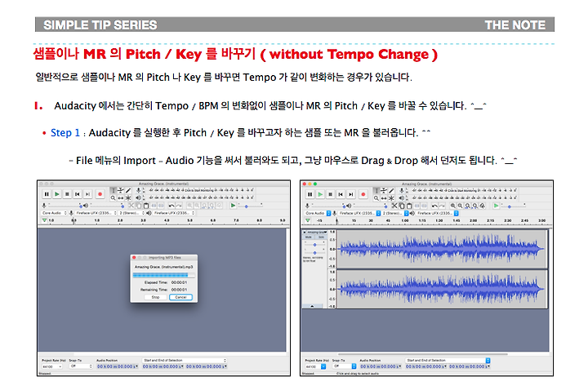Select the Selection (I-beam) tool in waveform window
Screen dimensions: 588x386
point(376,191)
